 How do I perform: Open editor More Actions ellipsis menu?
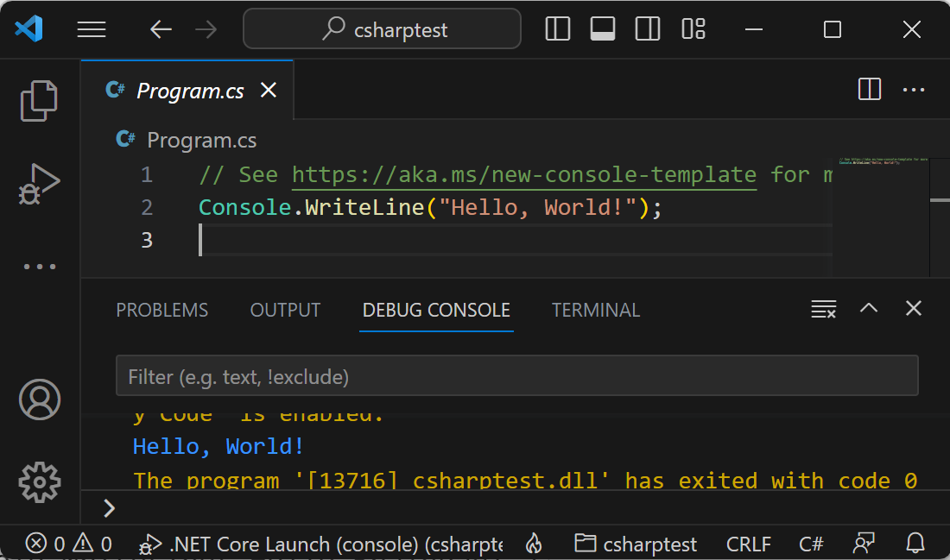click(x=914, y=90)
